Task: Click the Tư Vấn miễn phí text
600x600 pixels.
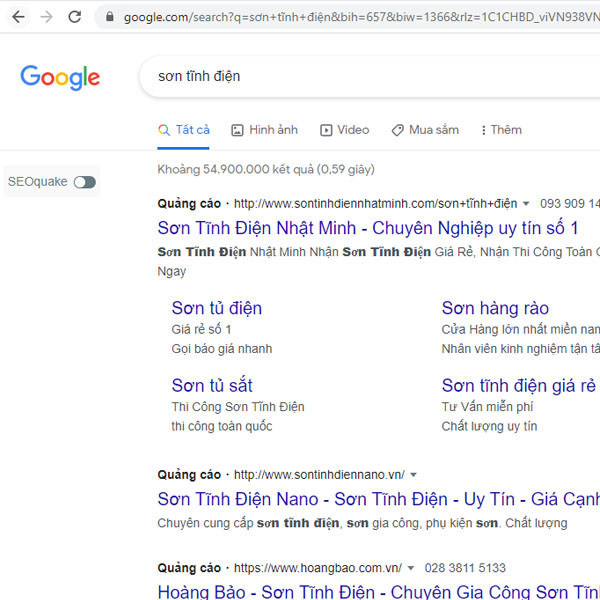Action: point(487,407)
